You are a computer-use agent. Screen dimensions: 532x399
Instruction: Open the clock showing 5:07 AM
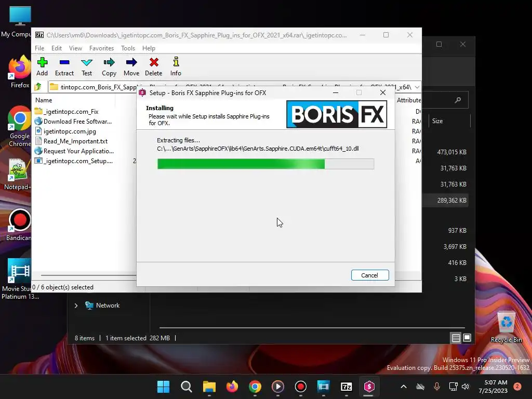(493, 387)
